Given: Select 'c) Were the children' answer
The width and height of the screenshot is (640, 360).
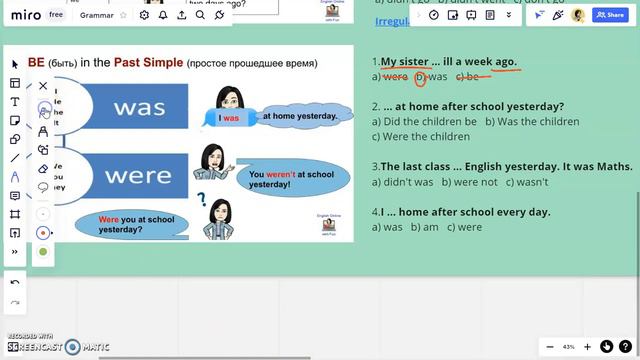Looking at the screenshot, I should click(x=421, y=136).
